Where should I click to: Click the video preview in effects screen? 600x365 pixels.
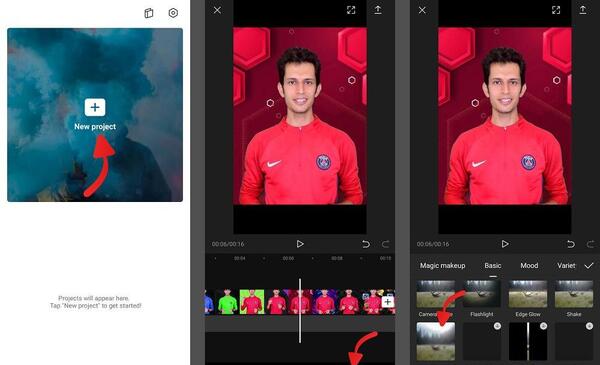[505, 116]
